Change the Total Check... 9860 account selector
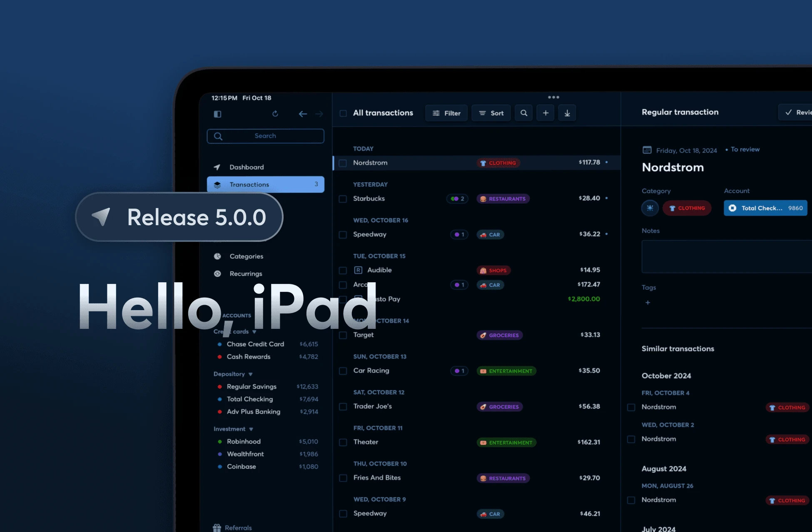This screenshot has height=532, width=812. tap(766, 208)
